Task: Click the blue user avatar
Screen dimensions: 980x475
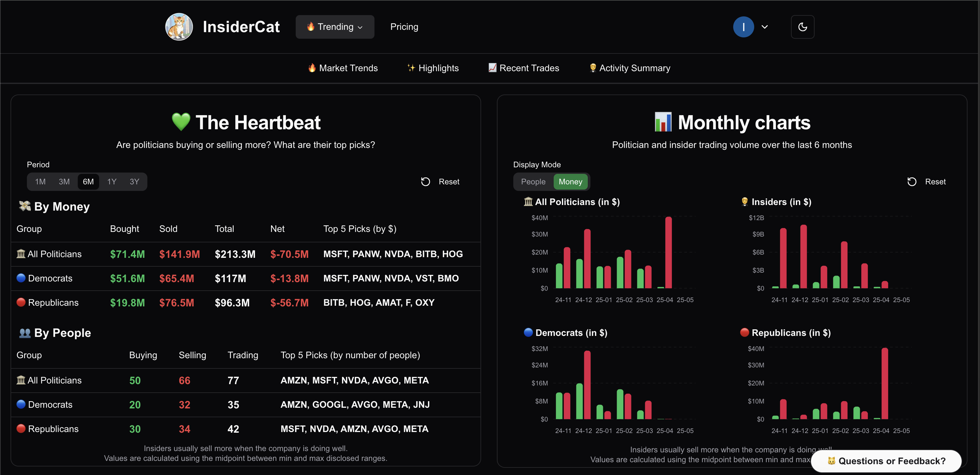Action: point(743,27)
